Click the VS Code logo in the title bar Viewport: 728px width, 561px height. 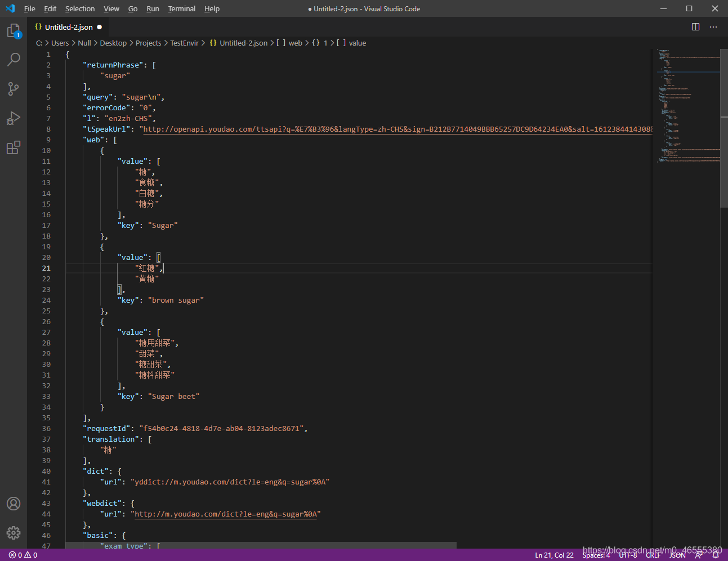pos(10,8)
